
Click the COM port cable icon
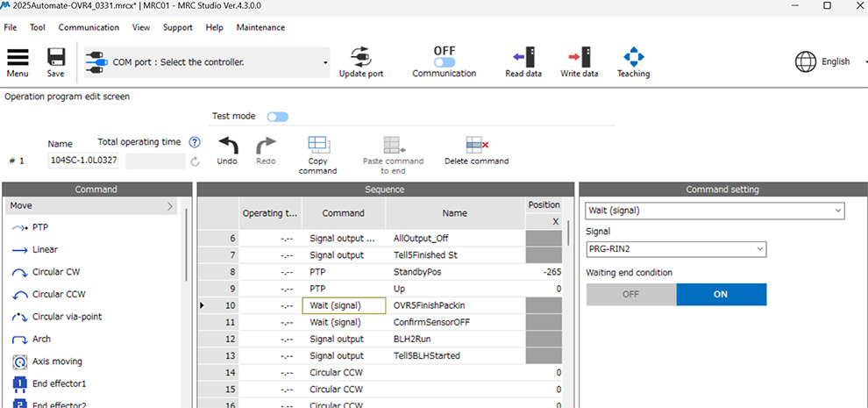[96, 62]
